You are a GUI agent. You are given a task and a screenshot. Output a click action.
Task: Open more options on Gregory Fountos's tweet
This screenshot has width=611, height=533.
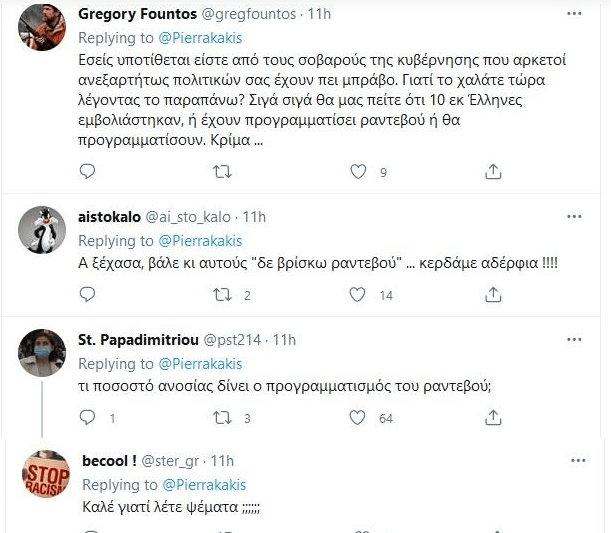pos(574,14)
